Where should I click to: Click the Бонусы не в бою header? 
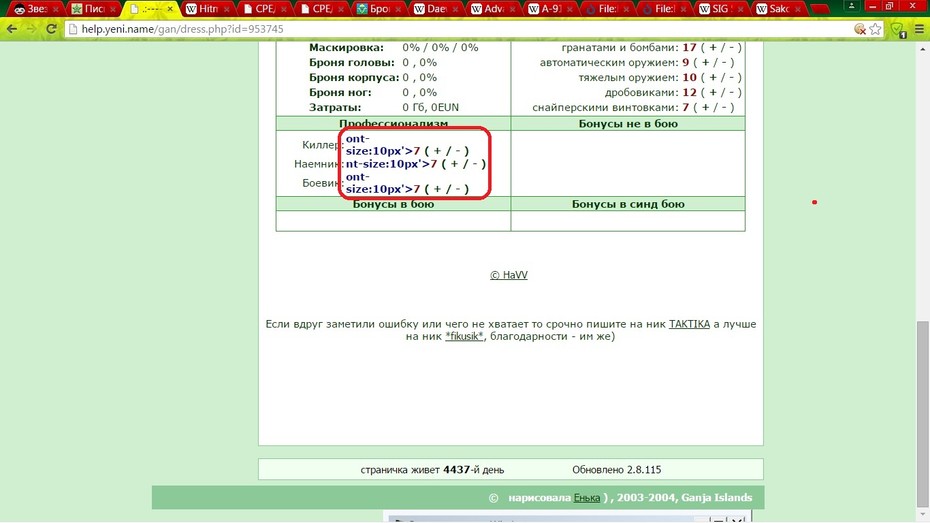628,124
